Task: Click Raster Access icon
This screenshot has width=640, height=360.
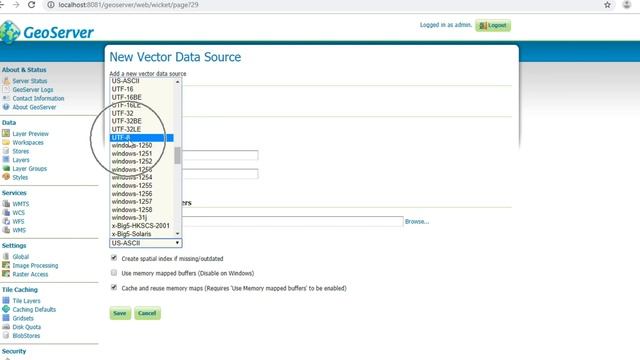Action: click(x=6, y=274)
